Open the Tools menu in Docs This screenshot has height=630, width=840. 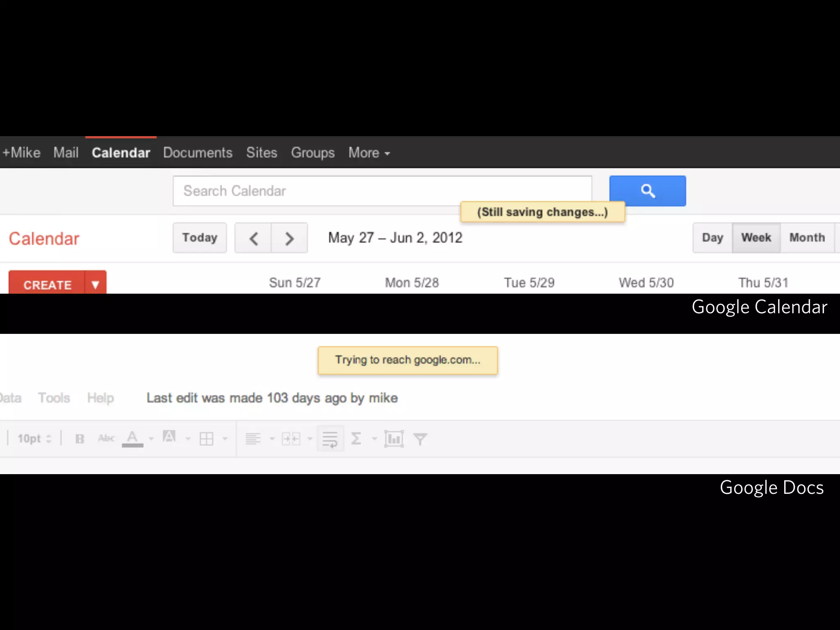click(x=54, y=397)
